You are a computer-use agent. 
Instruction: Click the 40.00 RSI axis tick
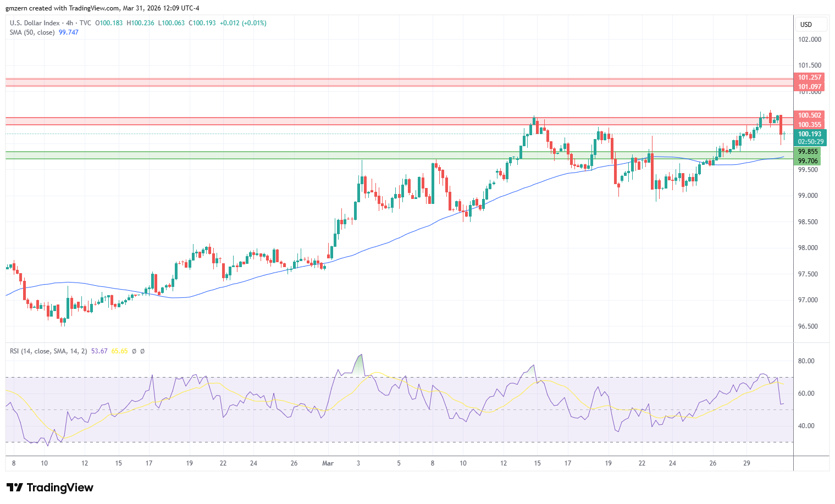(x=806, y=426)
